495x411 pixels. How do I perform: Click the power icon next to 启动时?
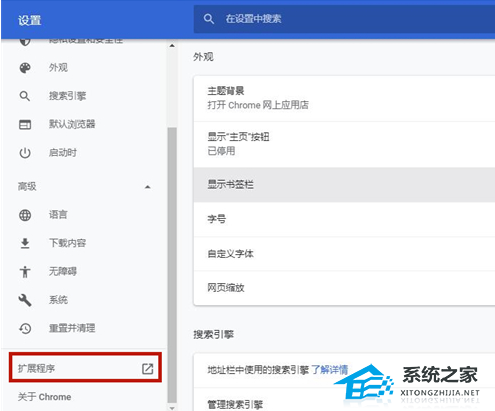coord(25,153)
